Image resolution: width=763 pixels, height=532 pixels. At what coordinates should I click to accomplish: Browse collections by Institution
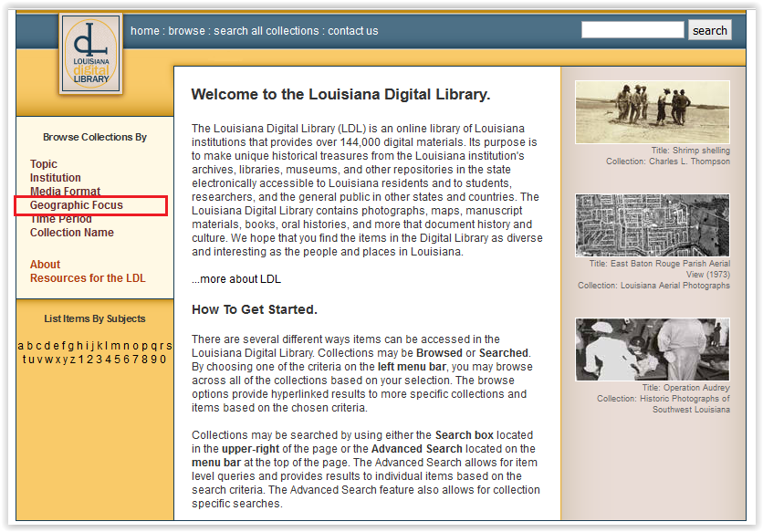coord(56,178)
